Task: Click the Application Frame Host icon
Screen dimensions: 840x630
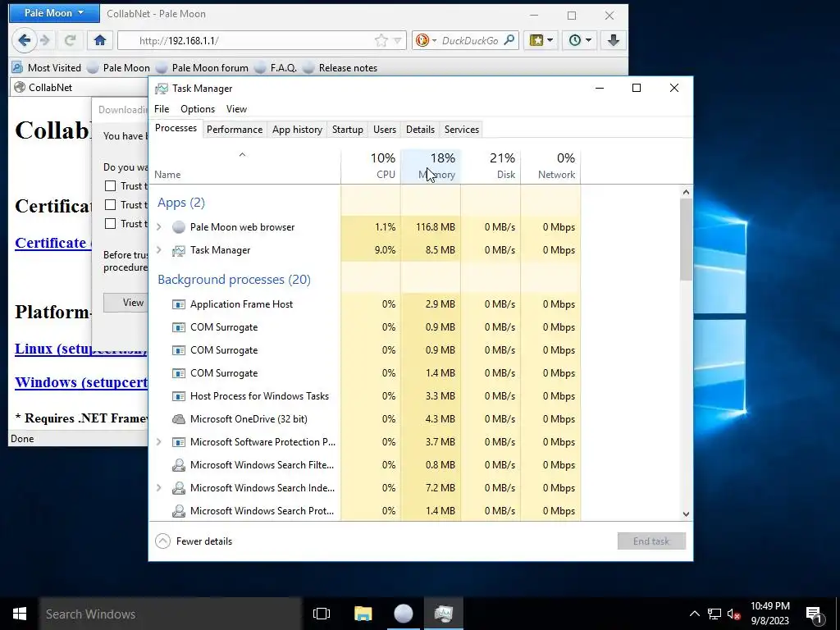Action: [178, 304]
